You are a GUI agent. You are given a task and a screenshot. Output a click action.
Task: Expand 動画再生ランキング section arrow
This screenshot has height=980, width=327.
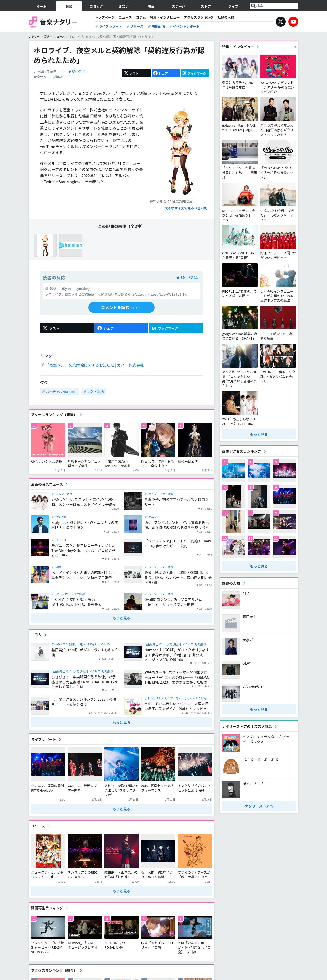(67, 908)
